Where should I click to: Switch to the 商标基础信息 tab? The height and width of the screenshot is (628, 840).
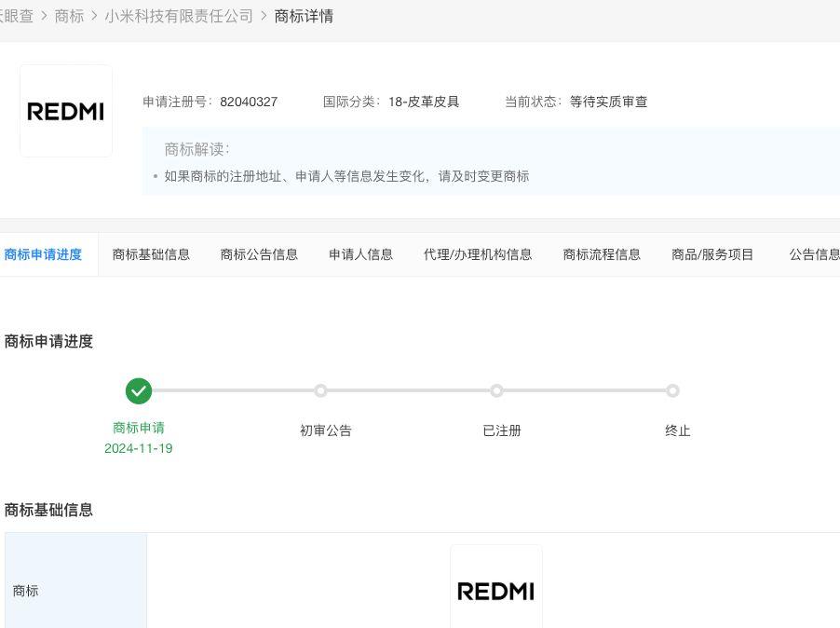(151, 254)
